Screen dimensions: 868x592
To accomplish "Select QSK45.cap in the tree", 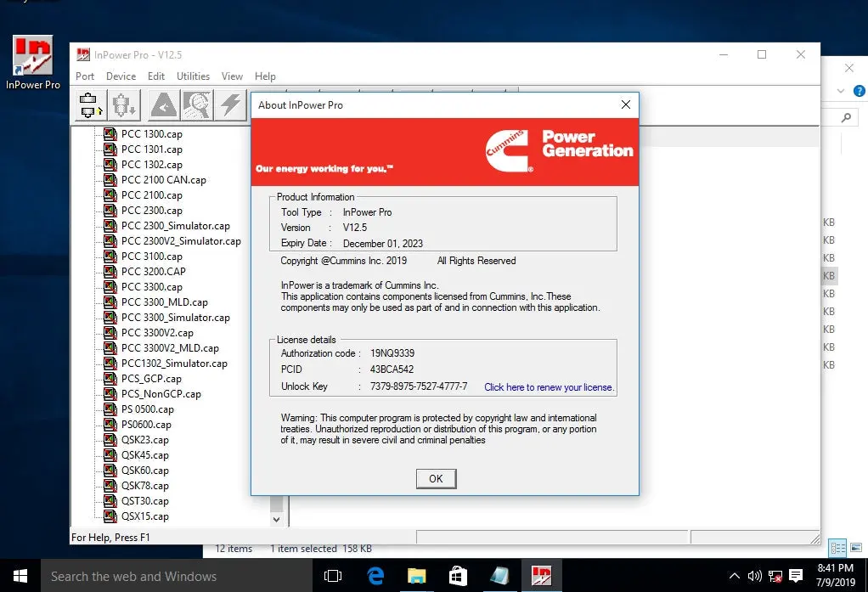I will tap(145, 455).
